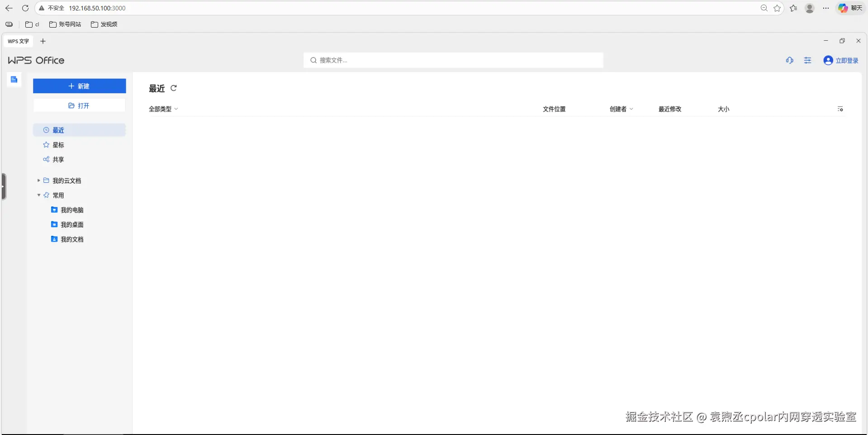Open list view options icon
868x435 pixels.
click(840, 109)
